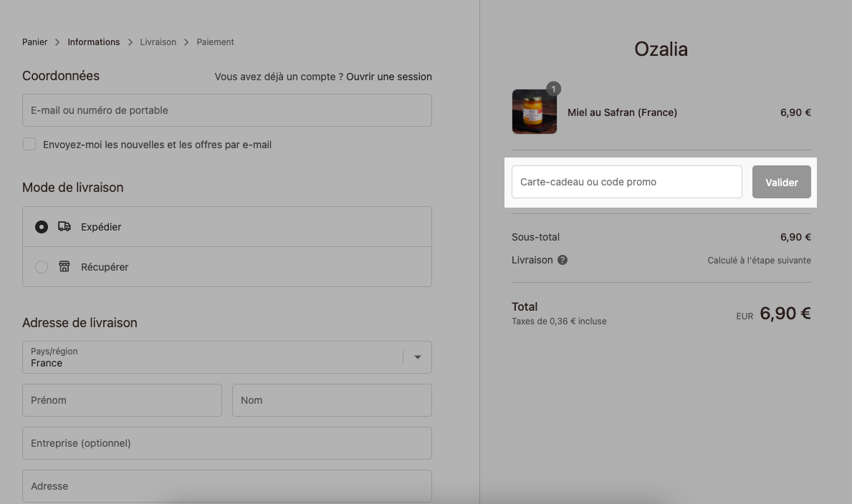Click the Ozalia store title
Image resolution: width=852 pixels, height=504 pixels.
(661, 49)
